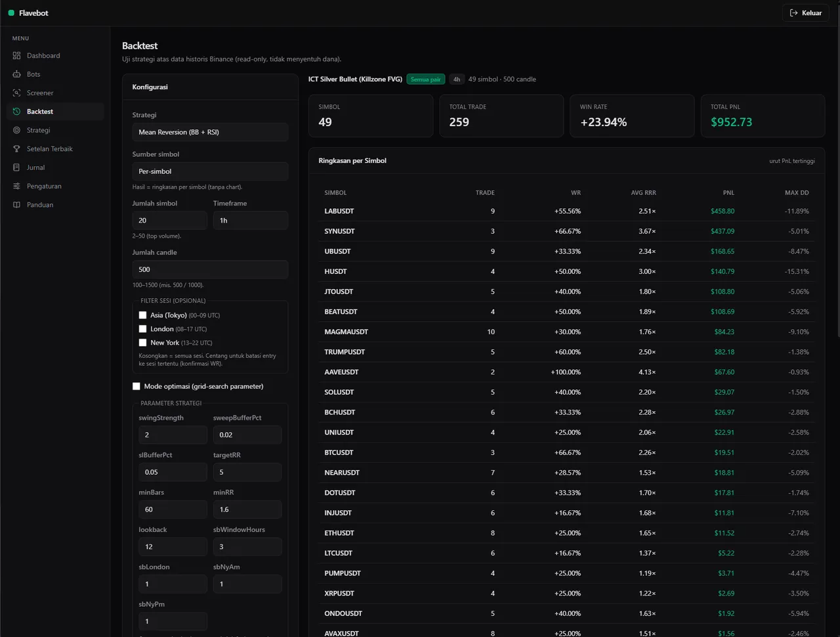Toggle Mode optimasi grid-search checkbox

click(x=136, y=386)
